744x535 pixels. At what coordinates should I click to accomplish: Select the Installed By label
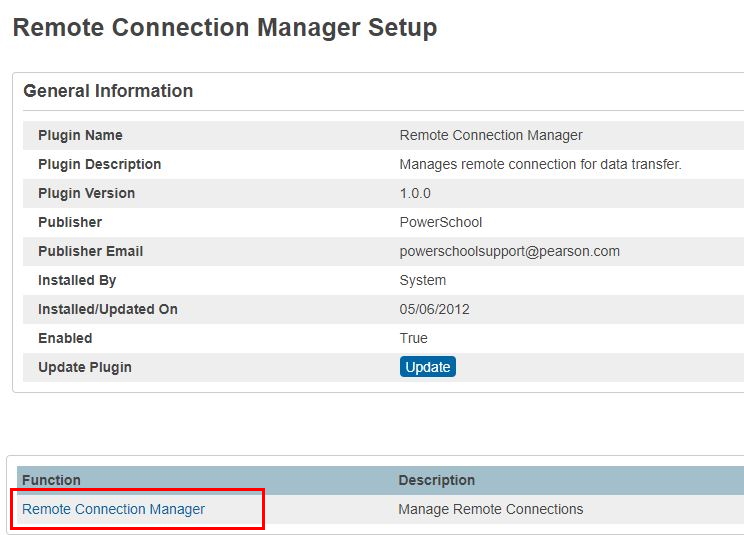(x=77, y=280)
